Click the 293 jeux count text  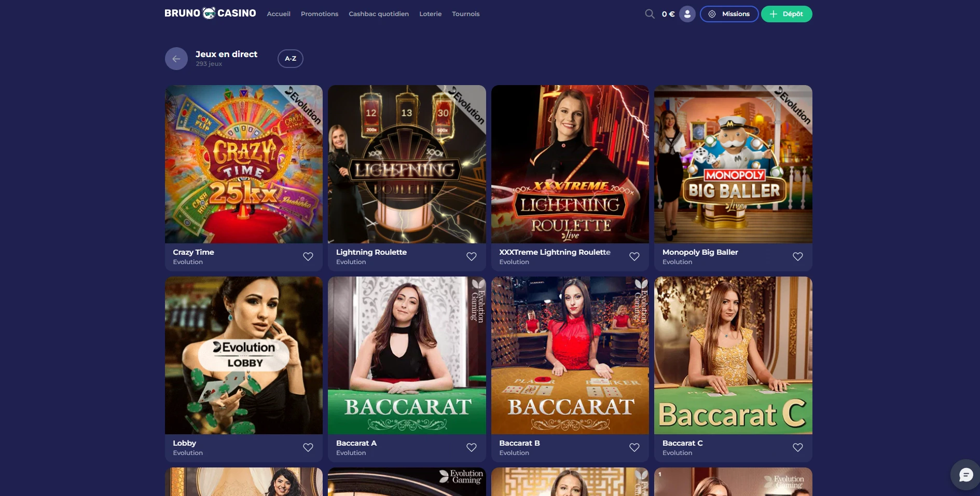(x=209, y=64)
